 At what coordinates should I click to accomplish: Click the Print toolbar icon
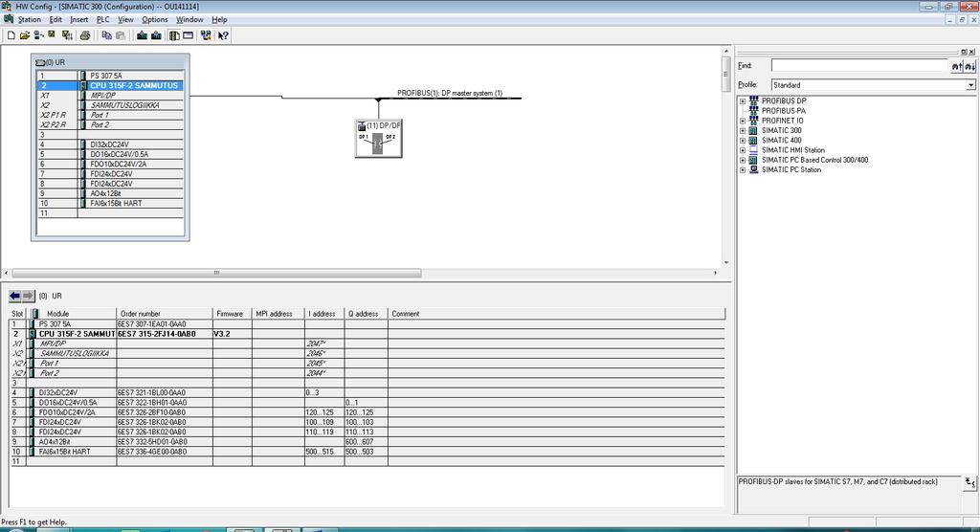(85, 35)
